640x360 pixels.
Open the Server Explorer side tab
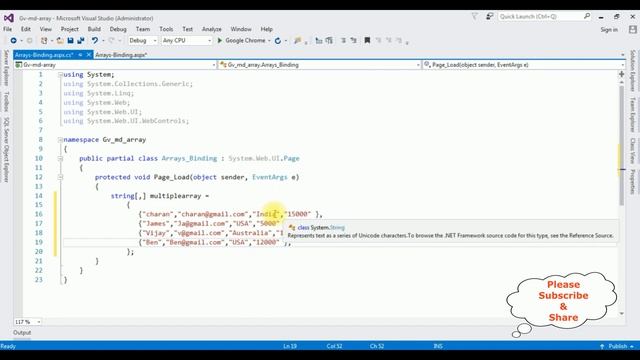click(6, 68)
